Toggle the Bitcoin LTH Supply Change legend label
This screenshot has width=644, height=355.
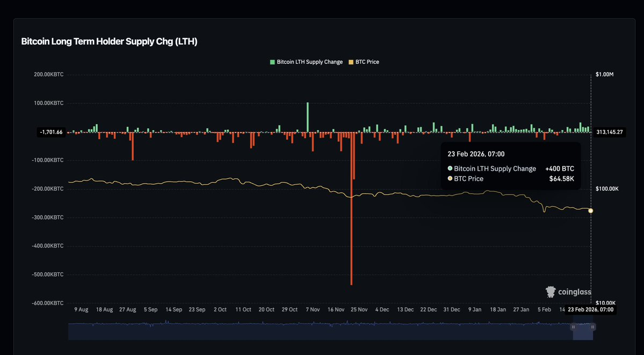pyautogui.click(x=309, y=62)
